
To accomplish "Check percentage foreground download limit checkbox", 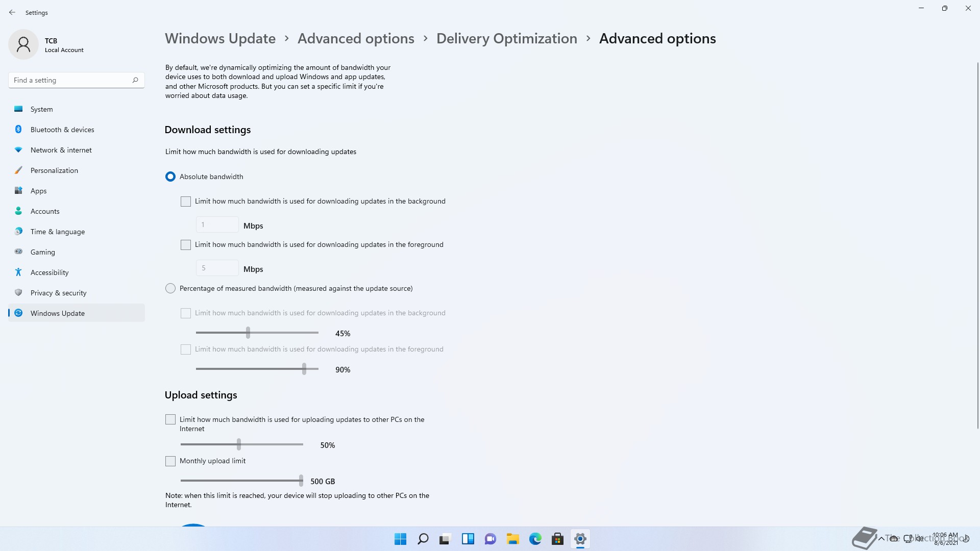I will pos(186,349).
